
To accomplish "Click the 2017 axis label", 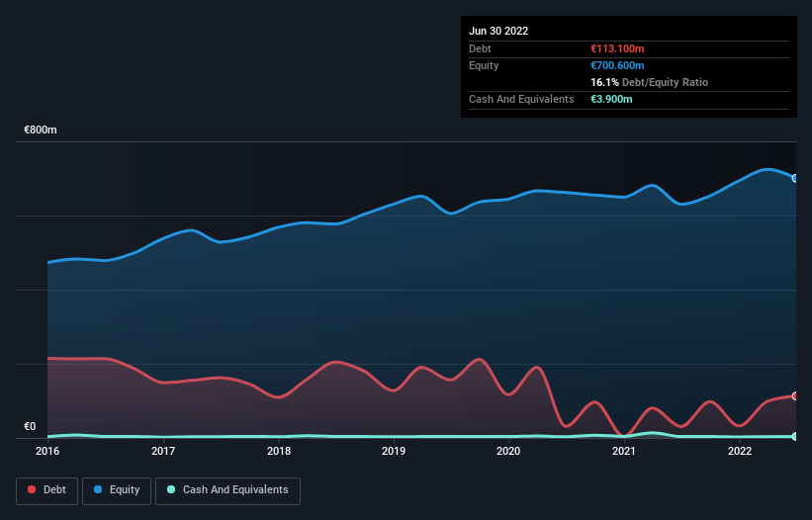I will (x=163, y=451).
